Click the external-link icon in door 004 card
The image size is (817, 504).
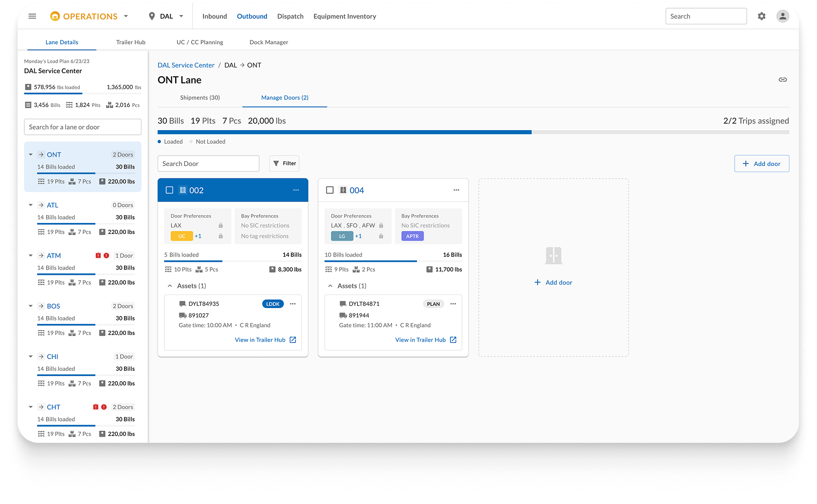point(453,340)
